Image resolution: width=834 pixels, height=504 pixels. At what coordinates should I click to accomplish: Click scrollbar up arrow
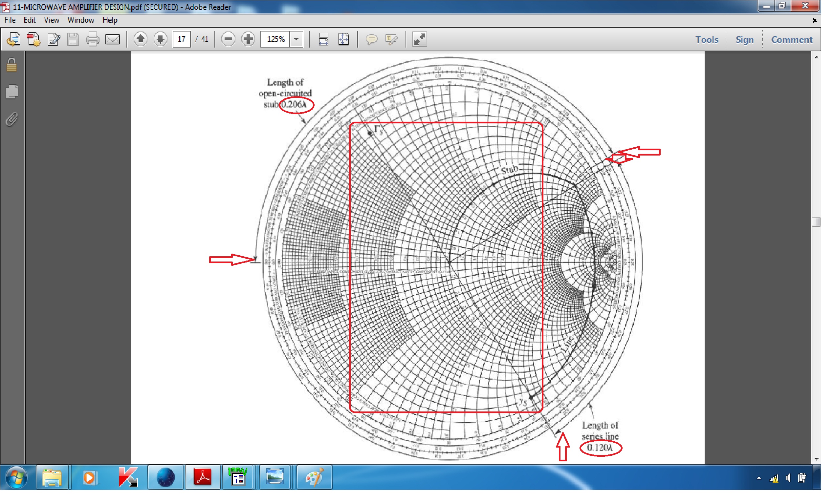816,57
